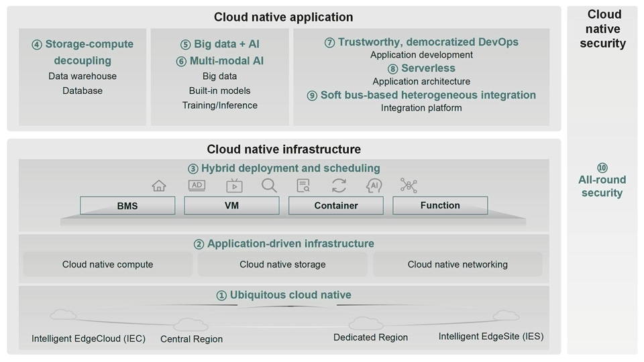Image resolution: width=644 pixels, height=362 pixels.
Task: Click the cloud icon above Intelligent EdgeSite
Action: tap(506, 315)
